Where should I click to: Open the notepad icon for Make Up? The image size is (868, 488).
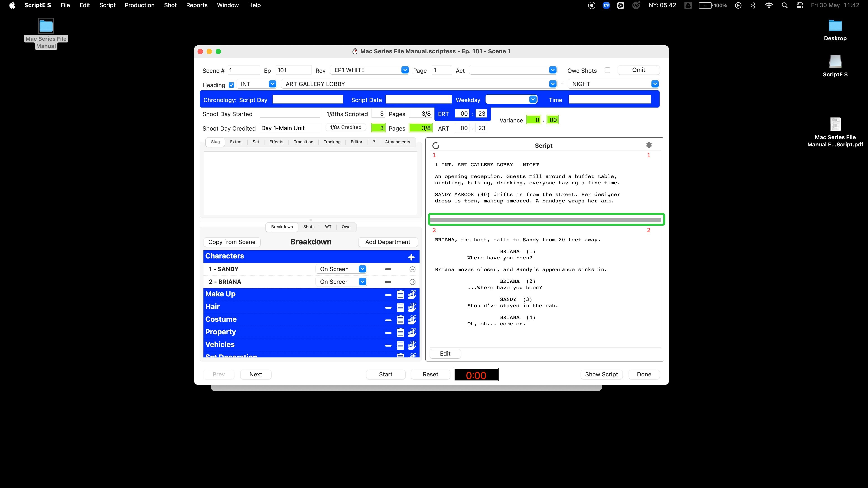(400, 295)
